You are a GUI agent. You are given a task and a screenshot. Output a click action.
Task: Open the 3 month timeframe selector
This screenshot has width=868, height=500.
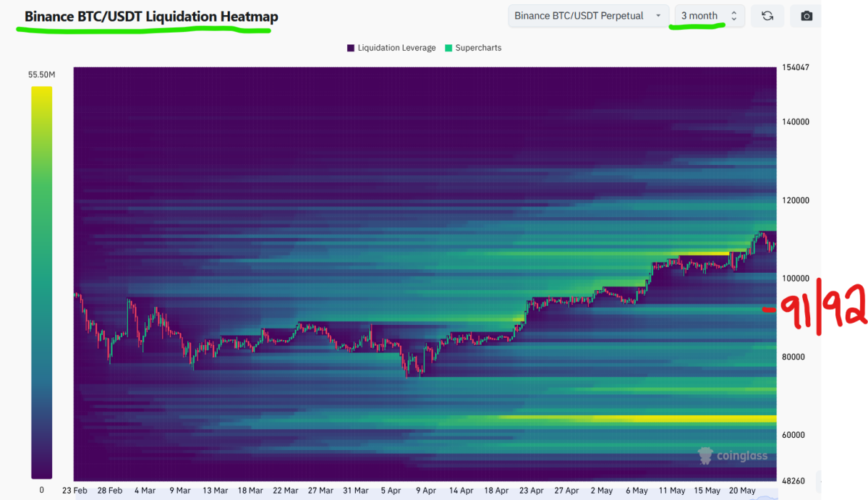pos(709,15)
